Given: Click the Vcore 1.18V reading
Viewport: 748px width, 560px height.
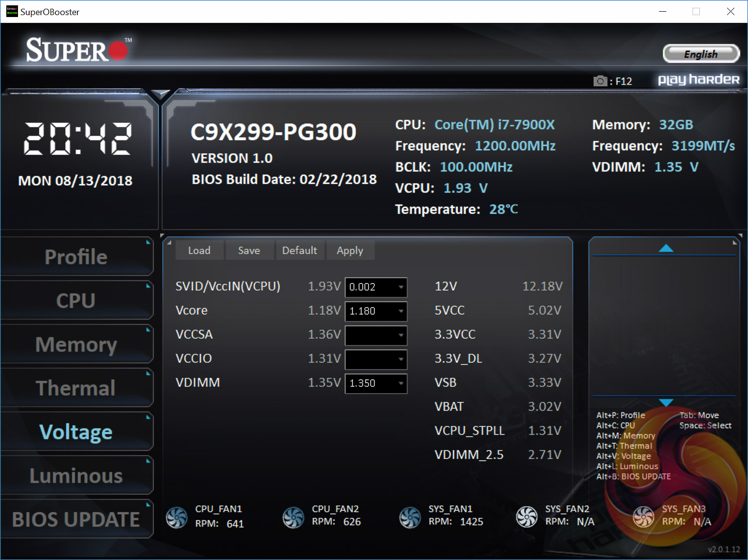Looking at the screenshot, I should [x=324, y=310].
